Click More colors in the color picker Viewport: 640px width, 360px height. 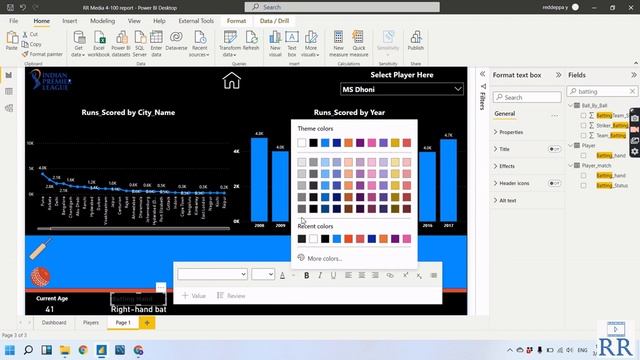tap(320, 258)
